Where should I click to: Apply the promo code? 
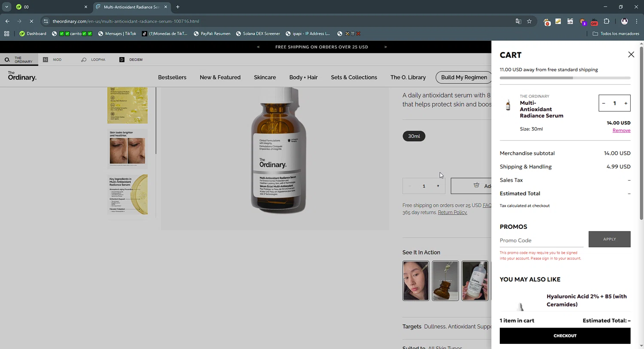coord(609,239)
